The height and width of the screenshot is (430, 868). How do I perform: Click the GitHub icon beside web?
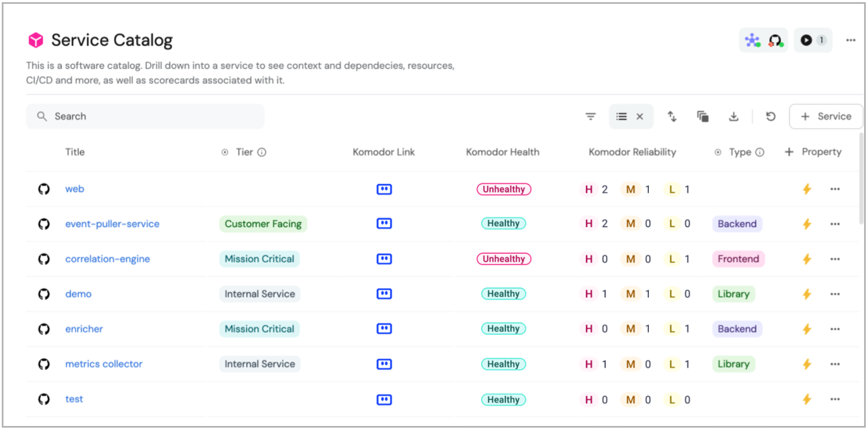(44, 189)
